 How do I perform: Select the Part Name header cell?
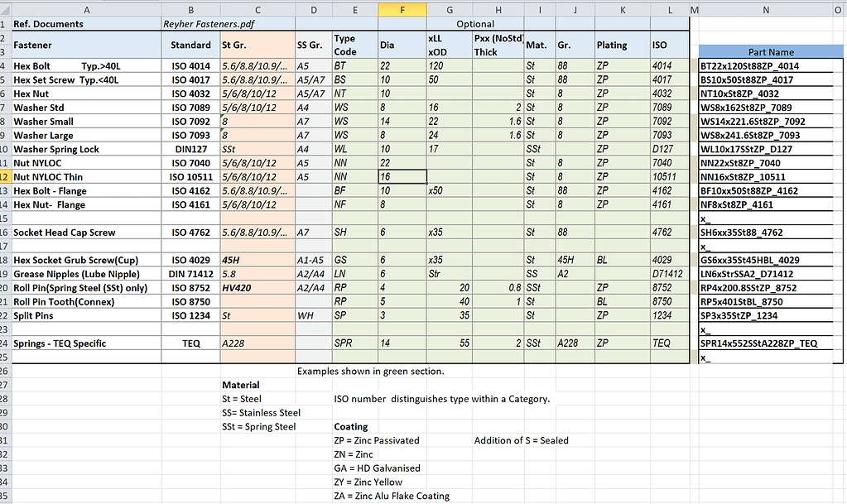[x=767, y=51]
